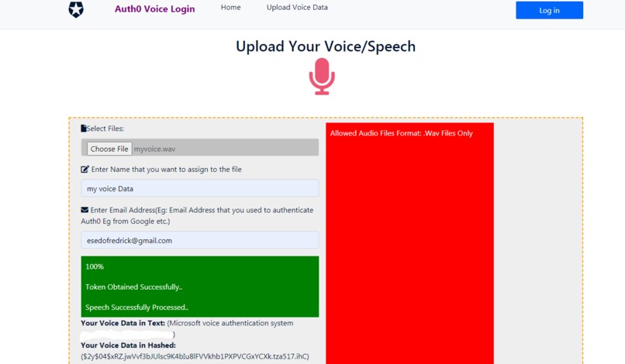Click the Microsoft voice authentication system text
625x364 pixels.
click(230, 323)
